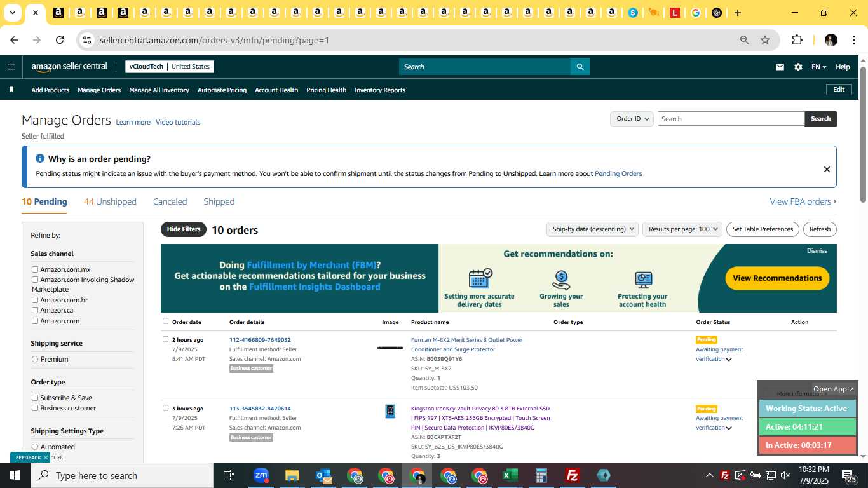This screenshot has height=488, width=868.
Task: Show hidden system tray icons chevron
Action: pos(709,475)
